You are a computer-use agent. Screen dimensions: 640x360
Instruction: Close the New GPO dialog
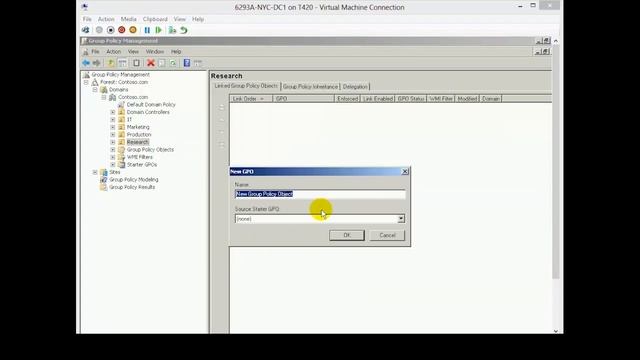404,171
